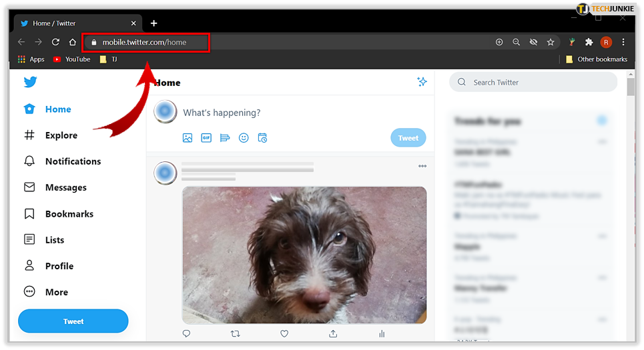Click the Twitter bird logo

click(x=31, y=81)
